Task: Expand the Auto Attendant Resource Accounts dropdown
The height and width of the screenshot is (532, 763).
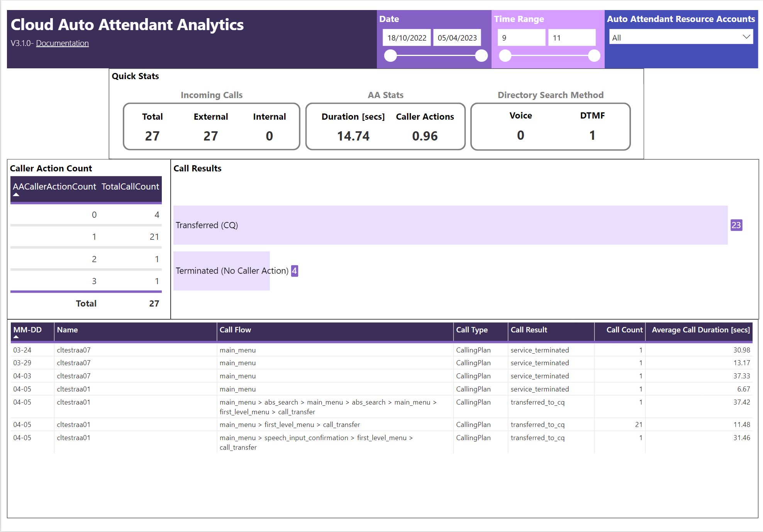Action: [681, 37]
